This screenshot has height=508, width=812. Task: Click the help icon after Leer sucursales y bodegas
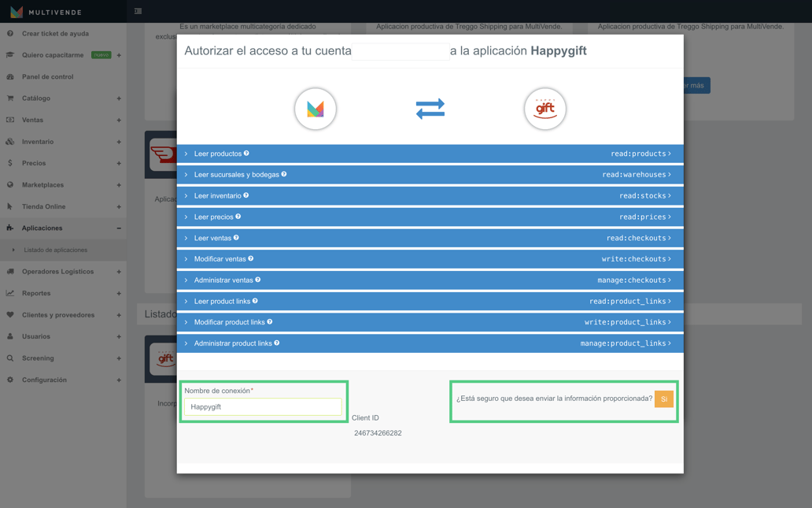(284, 174)
